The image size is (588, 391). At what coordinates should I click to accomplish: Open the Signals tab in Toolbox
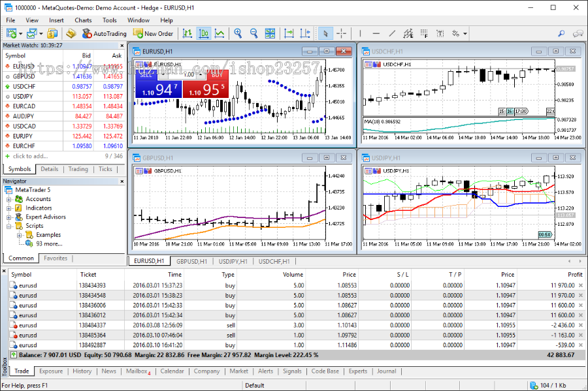pyautogui.click(x=292, y=371)
